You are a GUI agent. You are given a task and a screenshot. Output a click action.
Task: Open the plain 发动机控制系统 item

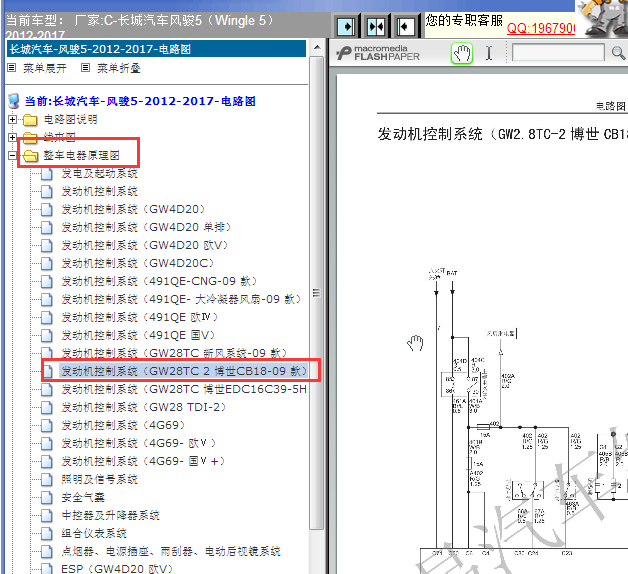[x=99, y=191]
